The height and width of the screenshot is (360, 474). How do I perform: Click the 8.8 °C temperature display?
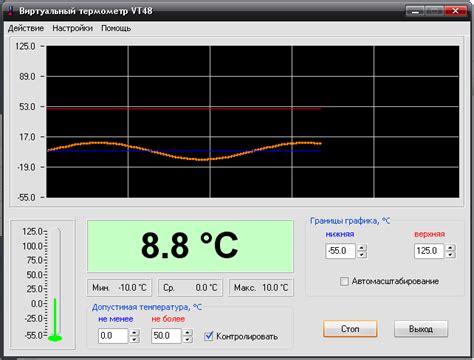[190, 246]
